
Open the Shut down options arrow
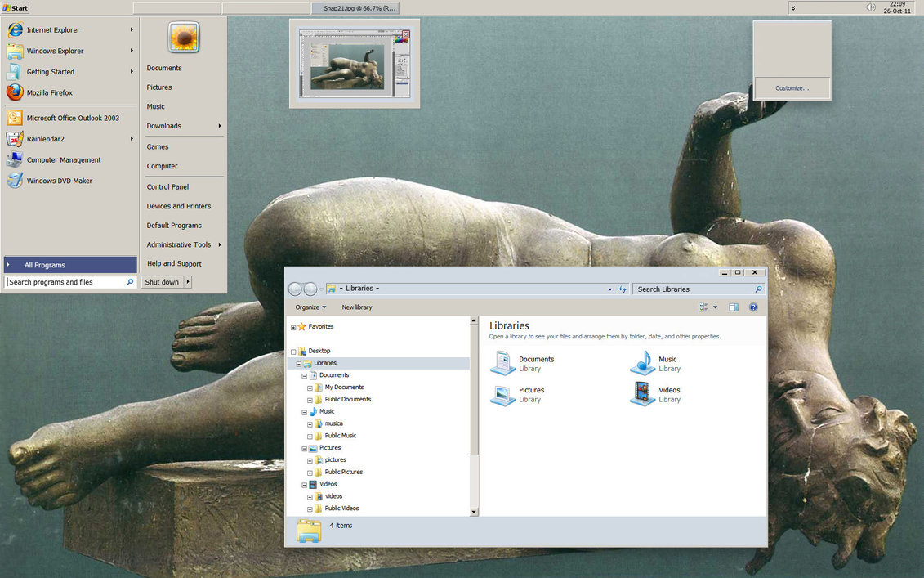click(x=189, y=282)
